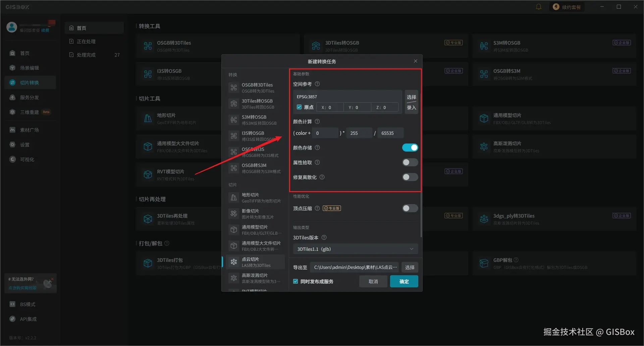Enable the 属性拾取 switch
The image size is (644, 346).
click(x=410, y=162)
